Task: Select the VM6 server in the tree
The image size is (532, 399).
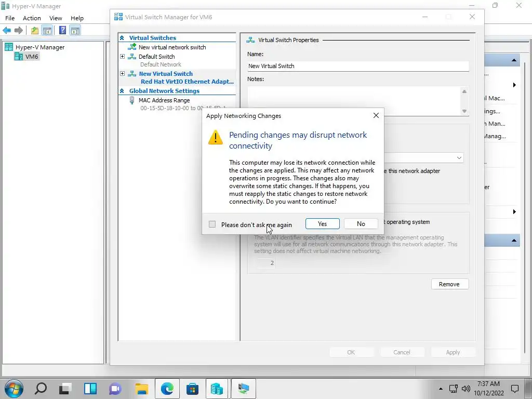Action: 32,57
